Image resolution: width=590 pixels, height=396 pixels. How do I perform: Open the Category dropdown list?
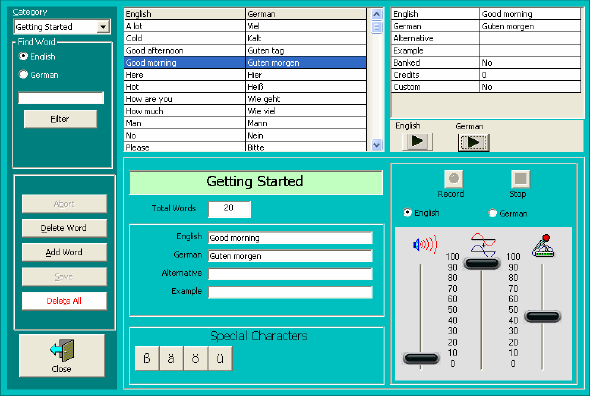[103, 27]
